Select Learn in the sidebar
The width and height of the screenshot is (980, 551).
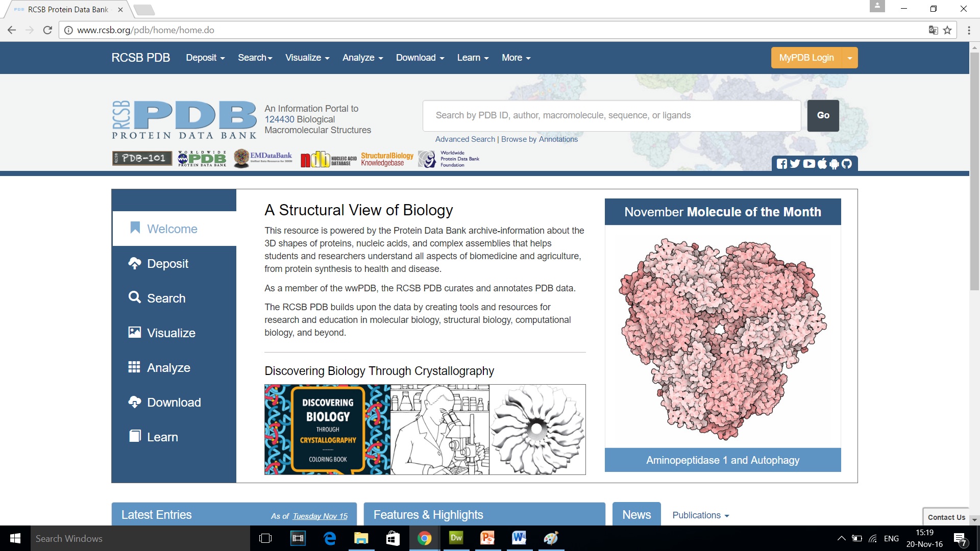[x=175, y=437]
